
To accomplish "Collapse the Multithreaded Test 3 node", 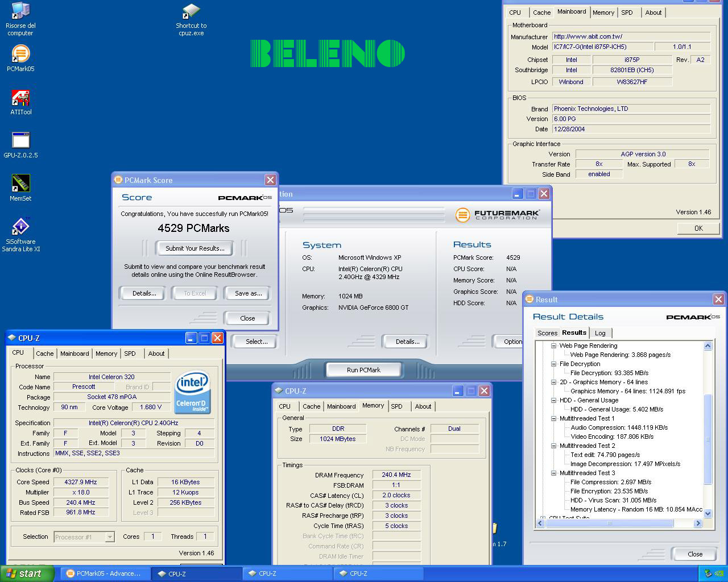I will pyautogui.click(x=553, y=473).
